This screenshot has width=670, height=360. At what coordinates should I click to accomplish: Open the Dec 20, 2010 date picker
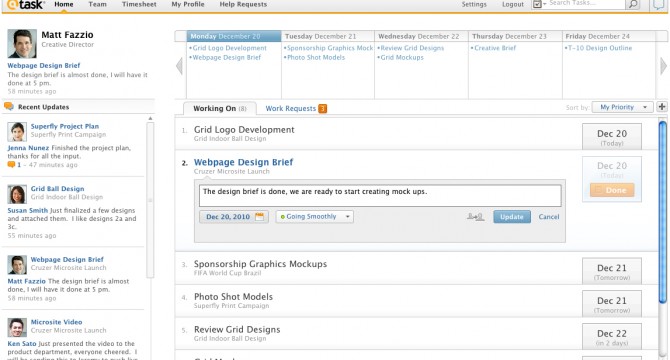click(x=234, y=217)
